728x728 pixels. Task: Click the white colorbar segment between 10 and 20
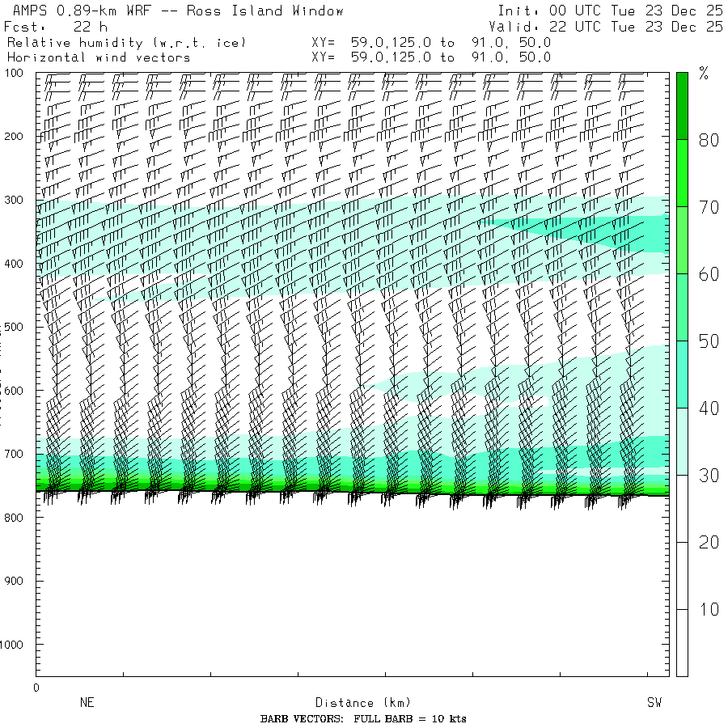coord(682,575)
